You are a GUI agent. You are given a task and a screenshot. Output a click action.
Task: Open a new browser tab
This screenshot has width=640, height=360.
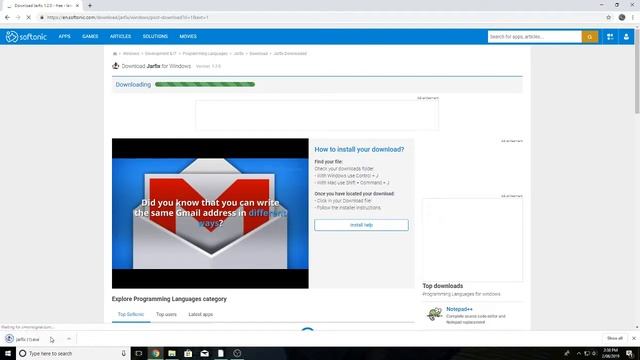90,6
